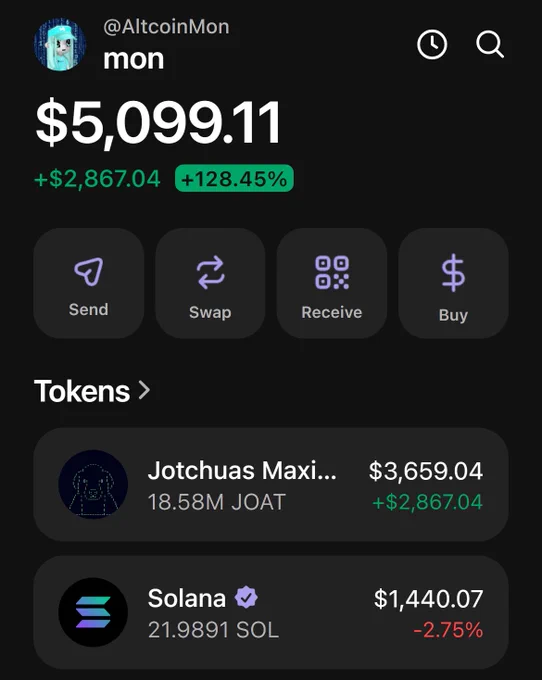542x680 pixels.
Task: Tap the Buy dollar sign icon
Action: tap(453, 273)
